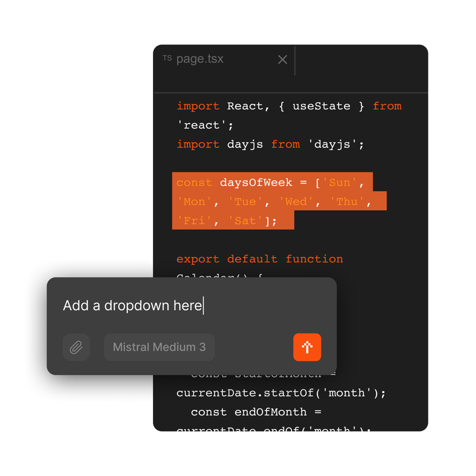Image resolution: width=476 pixels, height=476 pixels.
Task: Click the 'Sat' string in highlighted selection
Action: coord(245,221)
